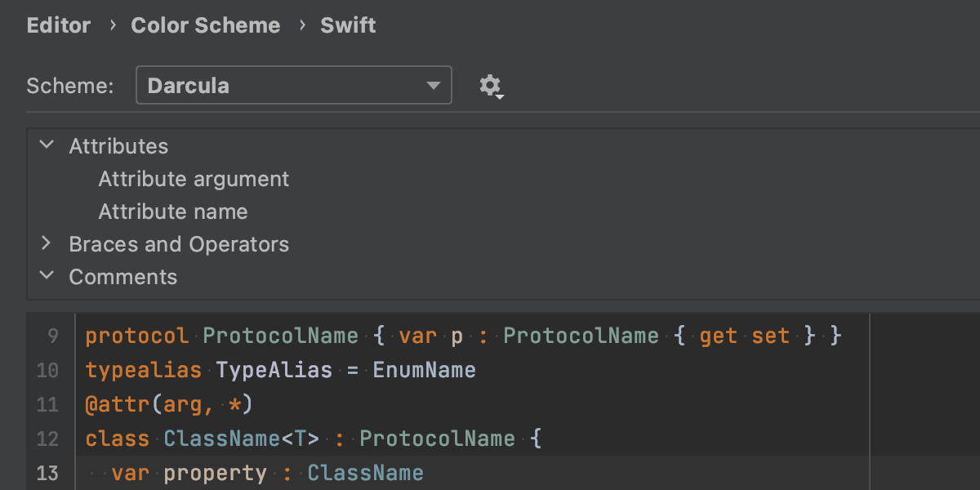Click the Editor breadcrumb link
980x490 pixels.
(x=60, y=25)
